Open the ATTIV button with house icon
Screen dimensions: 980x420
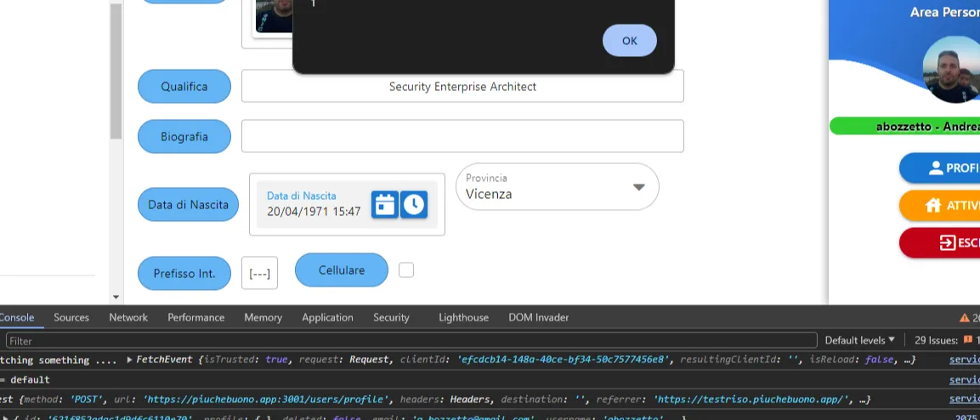[939, 206]
